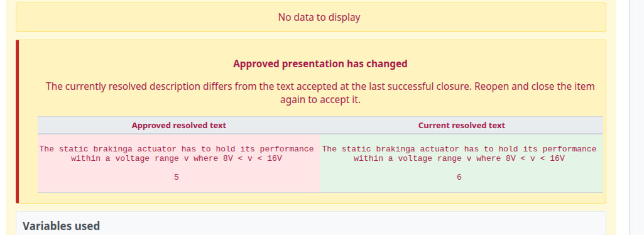Screen dimensions: 644x235
Task: Click the approved brakinga actuator text in pink cell
Action: (x=177, y=154)
